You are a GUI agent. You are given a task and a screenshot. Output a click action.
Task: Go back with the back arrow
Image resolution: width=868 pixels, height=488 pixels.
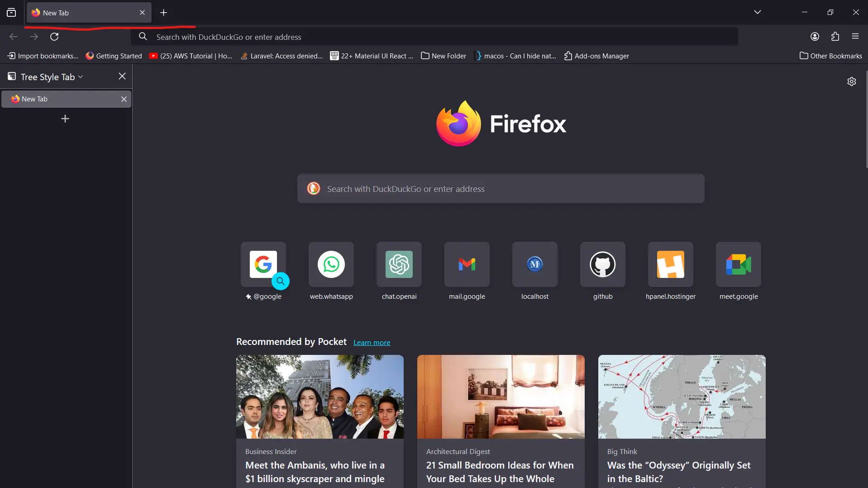tap(14, 37)
